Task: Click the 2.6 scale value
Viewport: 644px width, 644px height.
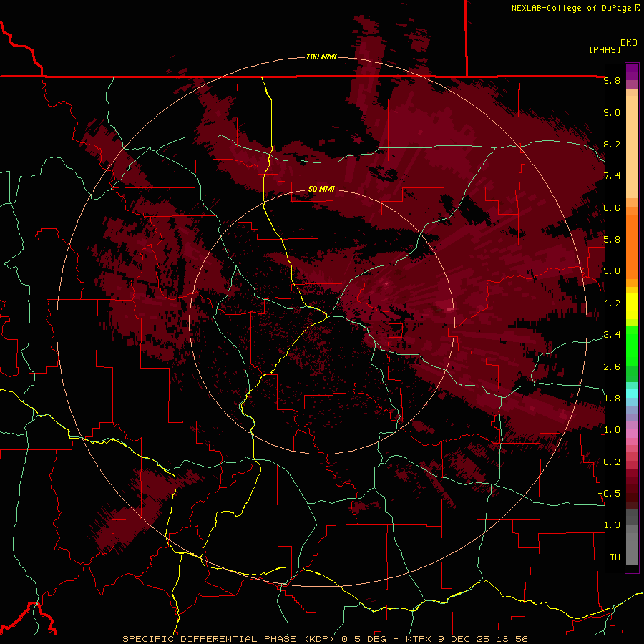Action: pyautogui.click(x=612, y=367)
